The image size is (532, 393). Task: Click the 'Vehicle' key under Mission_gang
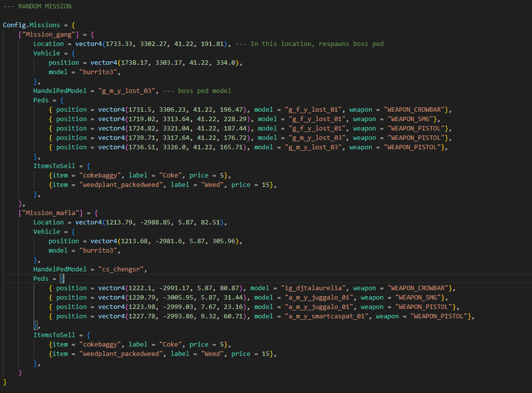click(x=46, y=53)
